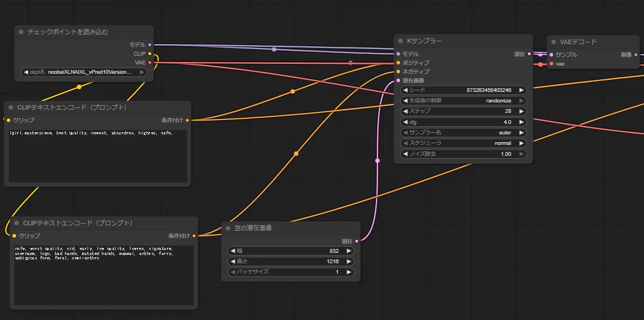Select previous checkpoint with ckpt名 left arrow
The image size is (644, 320).
click(x=26, y=72)
